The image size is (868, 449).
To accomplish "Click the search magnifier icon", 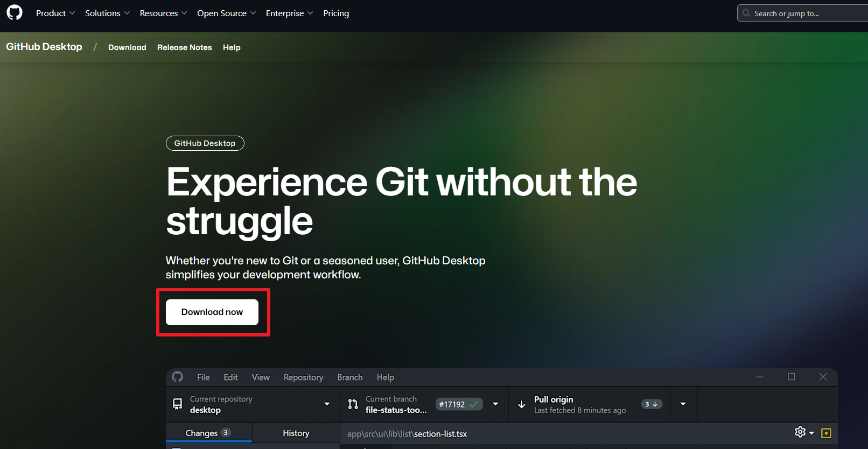I will click(746, 13).
